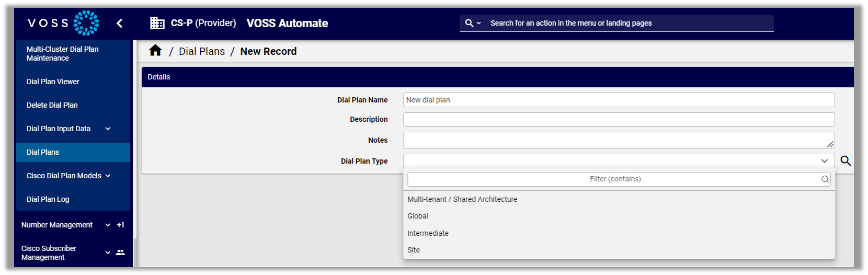868x275 pixels.
Task: Collapse the sidebar with the left arrow
Action: pos(119,23)
